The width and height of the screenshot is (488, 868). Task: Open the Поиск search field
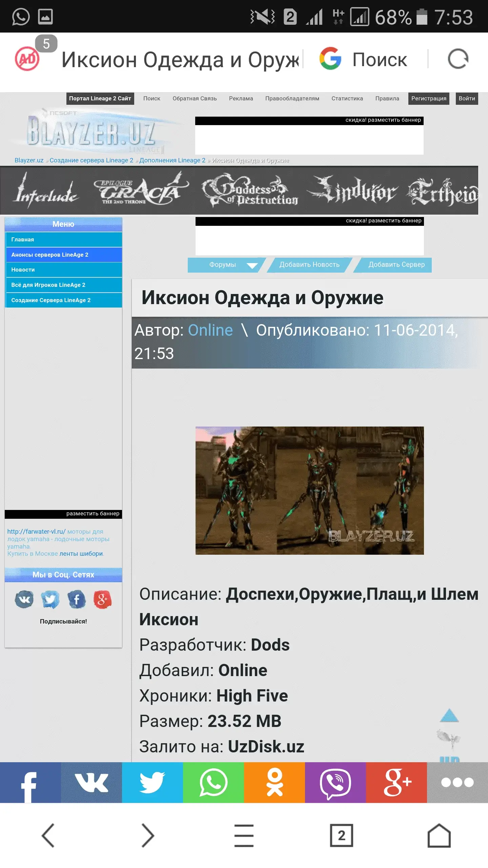pos(380,60)
